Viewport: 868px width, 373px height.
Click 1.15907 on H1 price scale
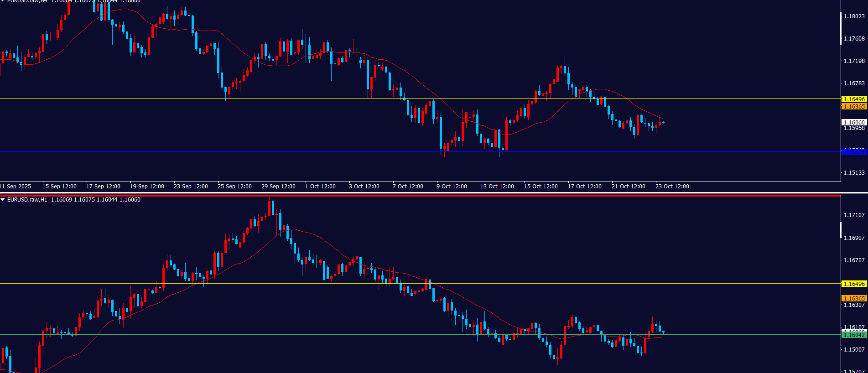tap(854, 350)
